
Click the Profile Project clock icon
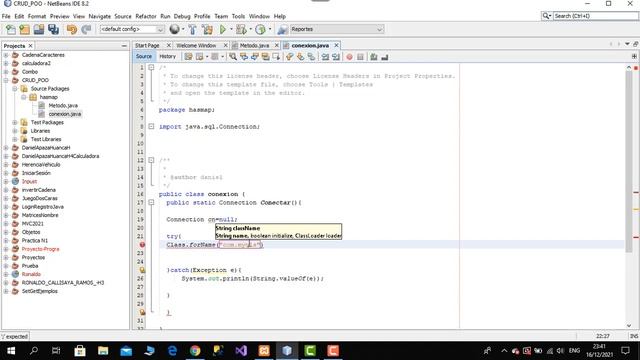(260, 29)
